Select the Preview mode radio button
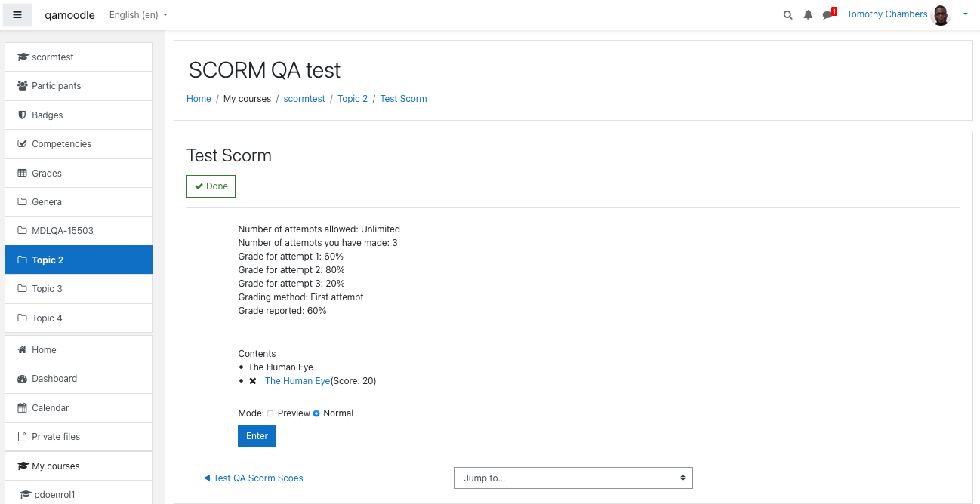The width and height of the screenshot is (980, 504). click(270, 413)
